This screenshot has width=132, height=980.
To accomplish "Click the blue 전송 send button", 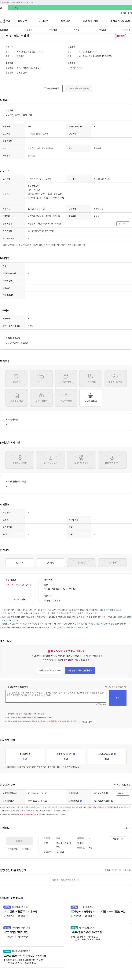I will [x=118, y=698].
